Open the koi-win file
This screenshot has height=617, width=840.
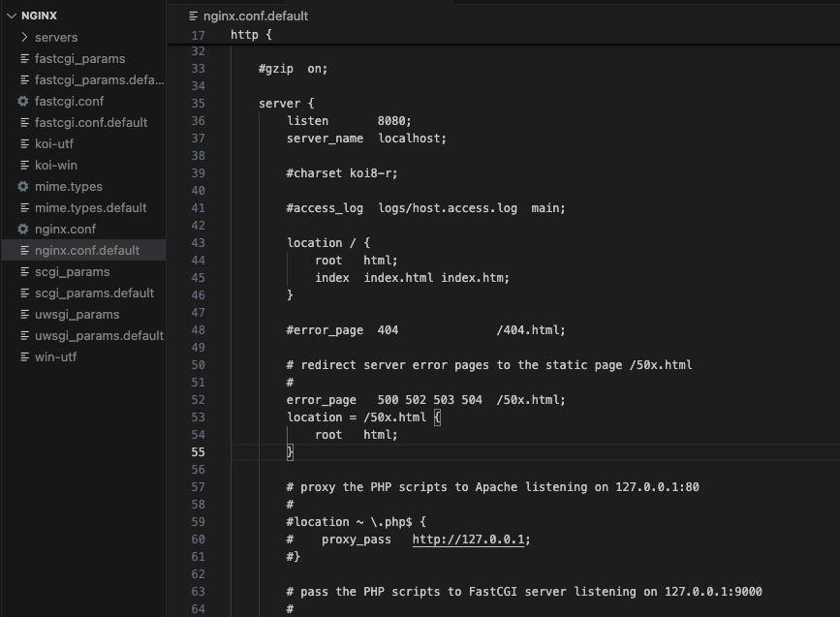[56, 165]
